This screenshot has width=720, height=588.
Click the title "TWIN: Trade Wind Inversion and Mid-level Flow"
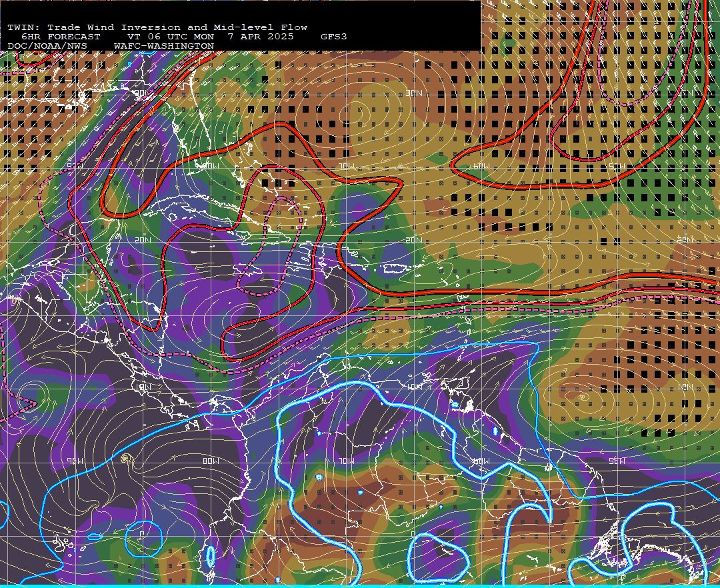pos(157,27)
